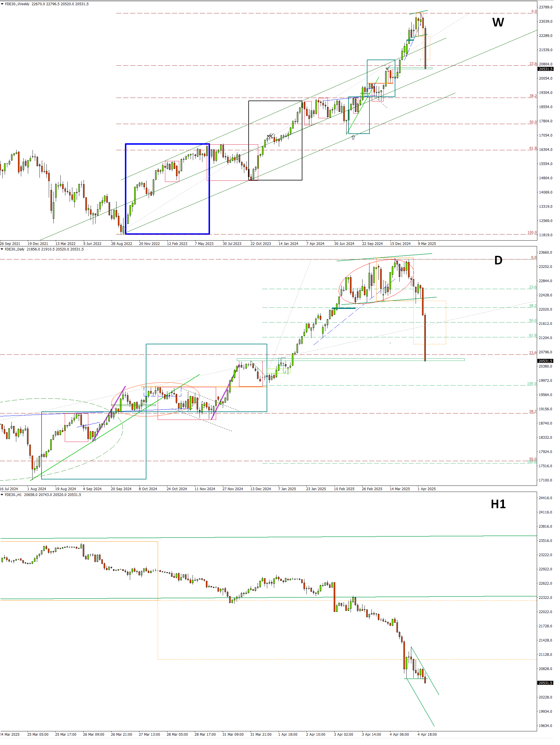560x745 pixels.
Task: Click the 23789.0 price on weekly scale
Action: point(545,7)
